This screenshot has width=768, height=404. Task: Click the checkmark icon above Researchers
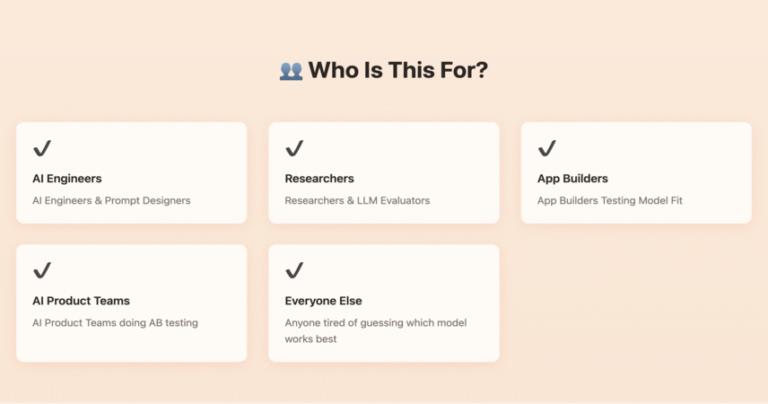(x=294, y=148)
